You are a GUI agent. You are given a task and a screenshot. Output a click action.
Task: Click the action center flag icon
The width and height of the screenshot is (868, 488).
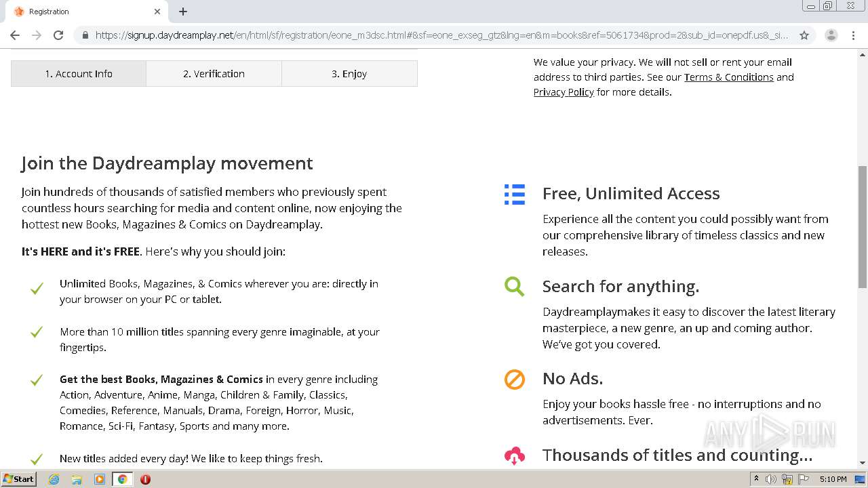pos(804,479)
